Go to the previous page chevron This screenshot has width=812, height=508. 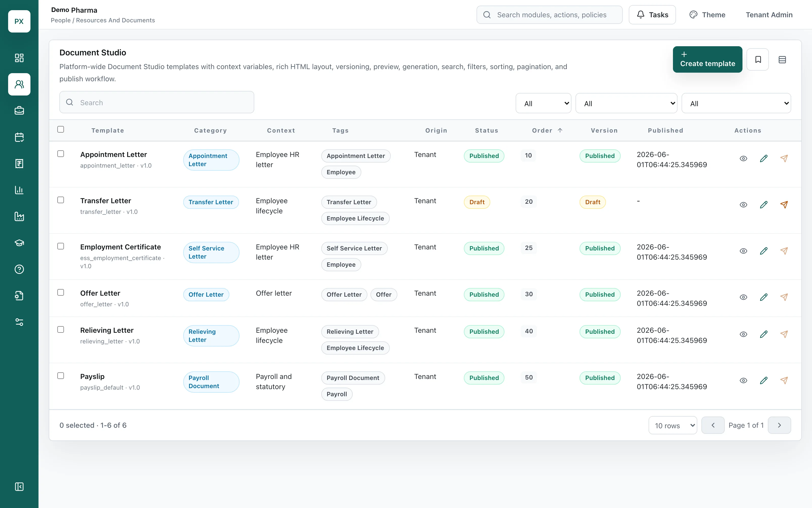tap(713, 425)
